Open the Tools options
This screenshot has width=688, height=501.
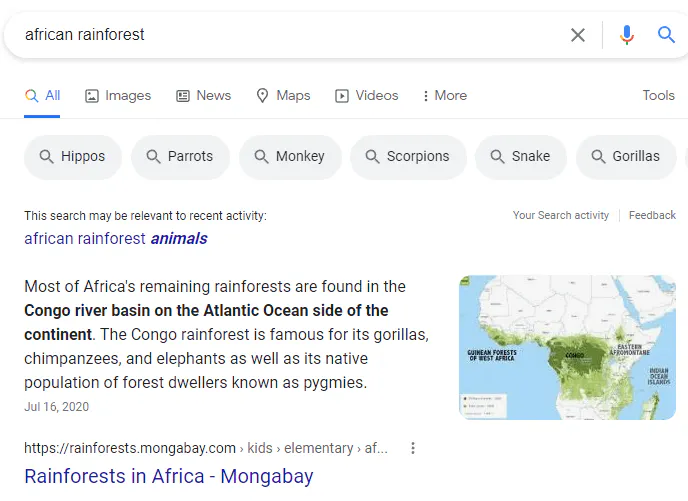pyautogui.click(x=658, y=95)
